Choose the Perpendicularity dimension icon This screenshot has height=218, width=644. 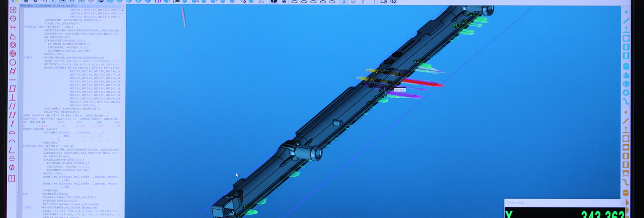(13, 98)
